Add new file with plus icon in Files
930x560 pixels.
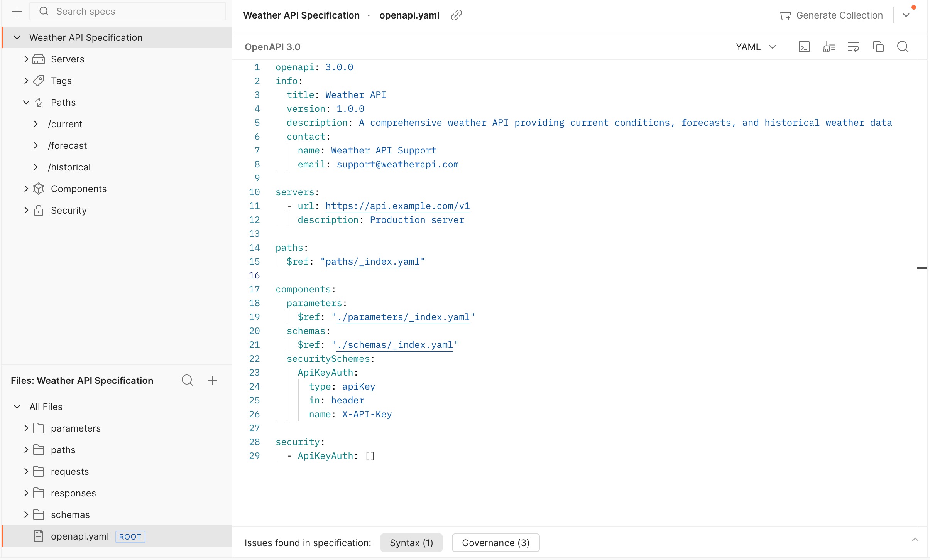[212, 380]
